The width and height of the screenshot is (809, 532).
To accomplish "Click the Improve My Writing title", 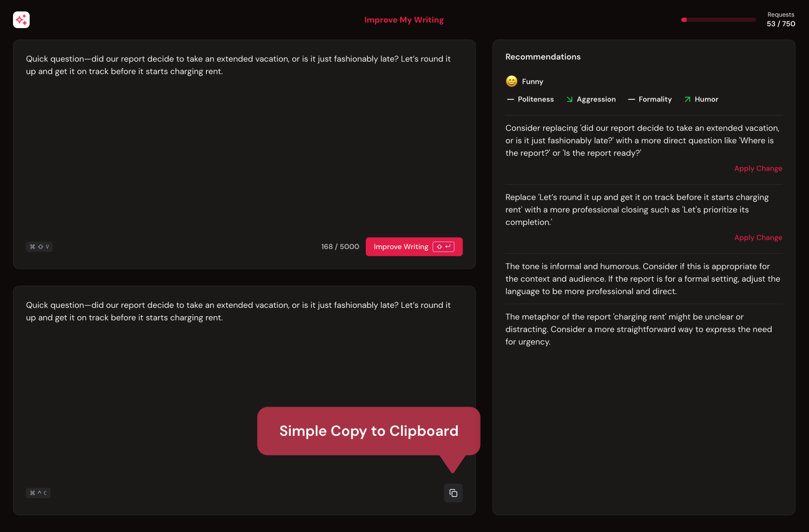I will coord(404,20).
